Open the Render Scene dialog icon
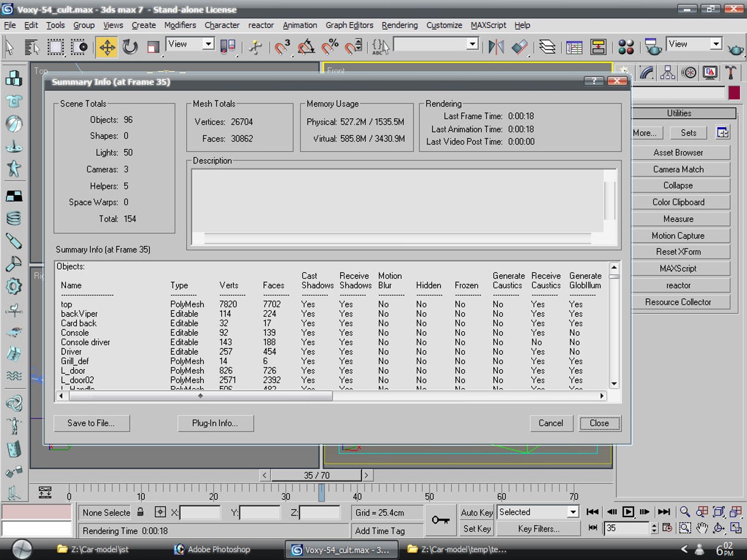This screenshot has width=747, height=560. click(653, 47)
